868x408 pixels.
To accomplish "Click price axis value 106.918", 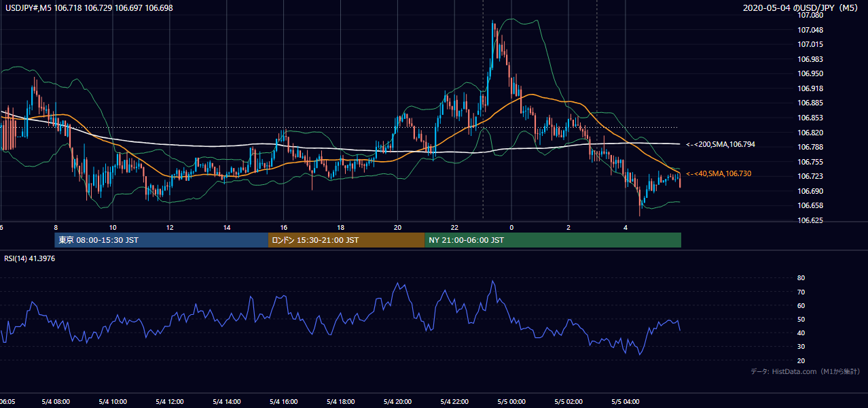I will [x=810, y=89].
